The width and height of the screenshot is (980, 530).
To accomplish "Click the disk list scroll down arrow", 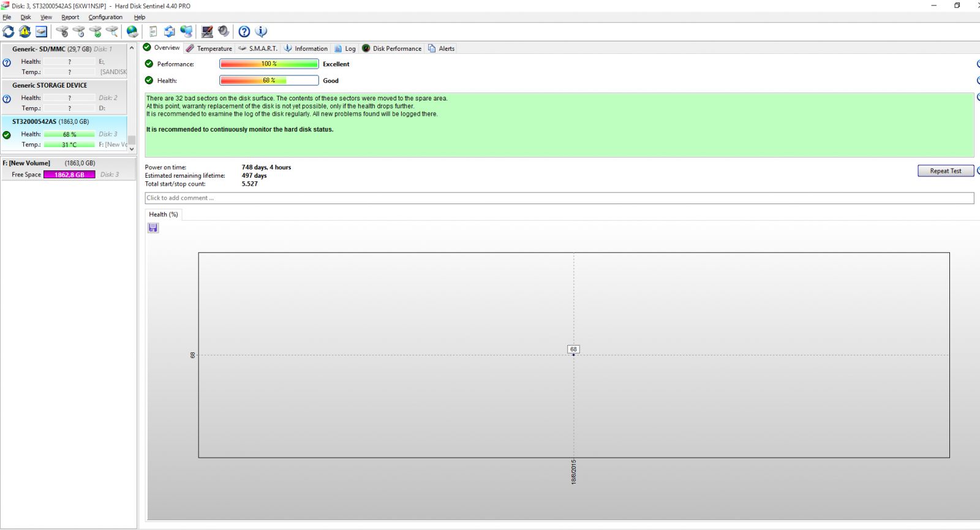I will (132, 149).
